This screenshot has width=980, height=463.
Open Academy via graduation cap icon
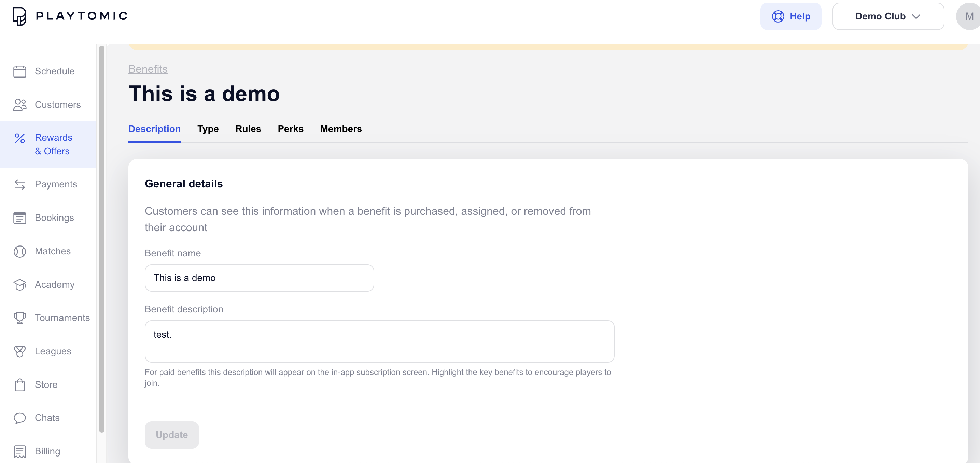coord(19,284)
